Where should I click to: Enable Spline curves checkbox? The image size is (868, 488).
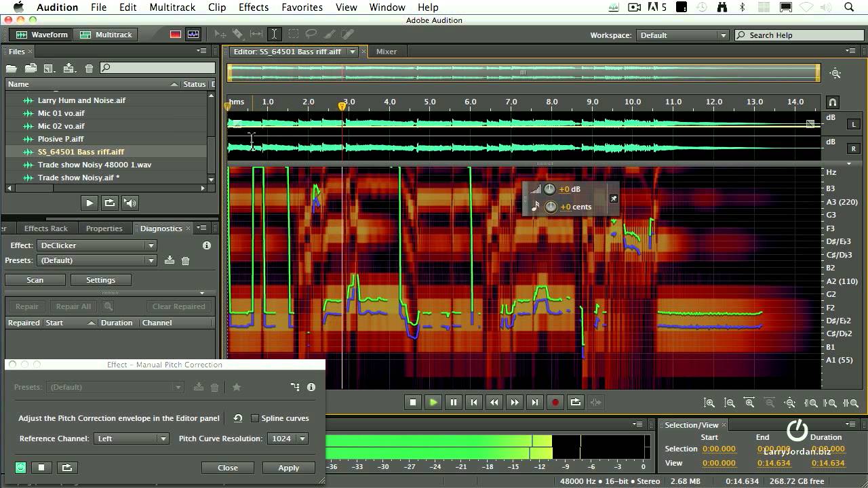255,418
